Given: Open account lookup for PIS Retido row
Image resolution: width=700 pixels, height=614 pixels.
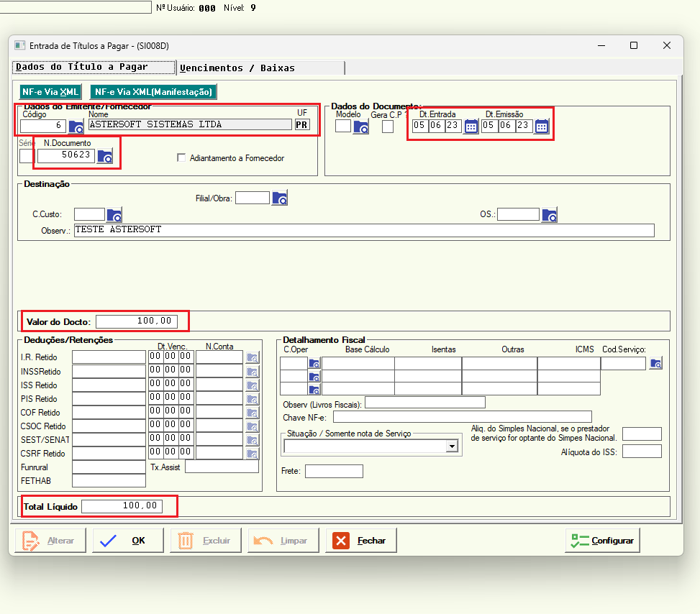Looking at the screenshot, I should [253, 398].
